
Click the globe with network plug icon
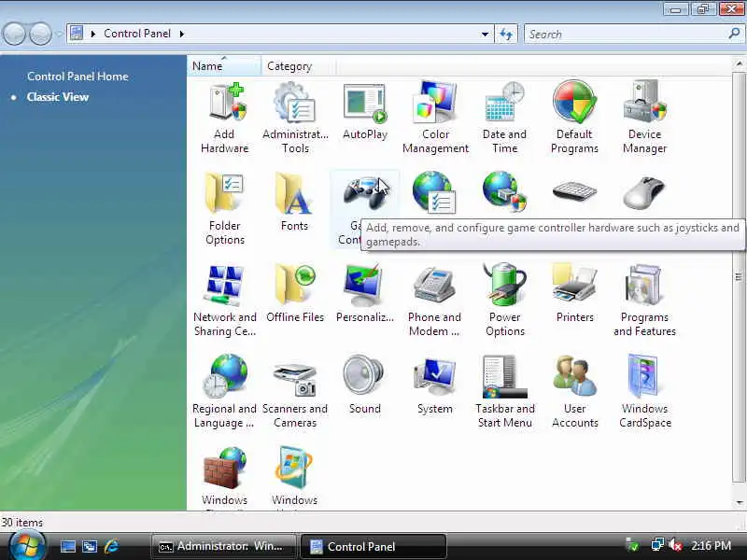[x=504, y=191]
